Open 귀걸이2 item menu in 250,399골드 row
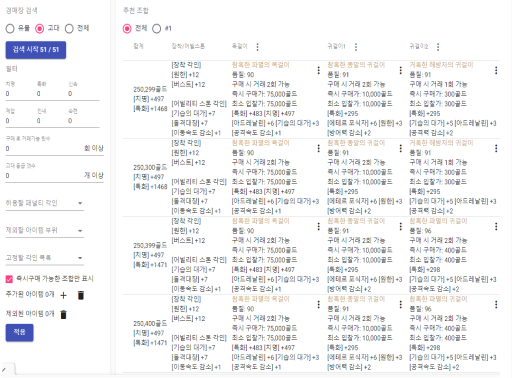This screenshot has width=512, height=378. tap(496, 226)
